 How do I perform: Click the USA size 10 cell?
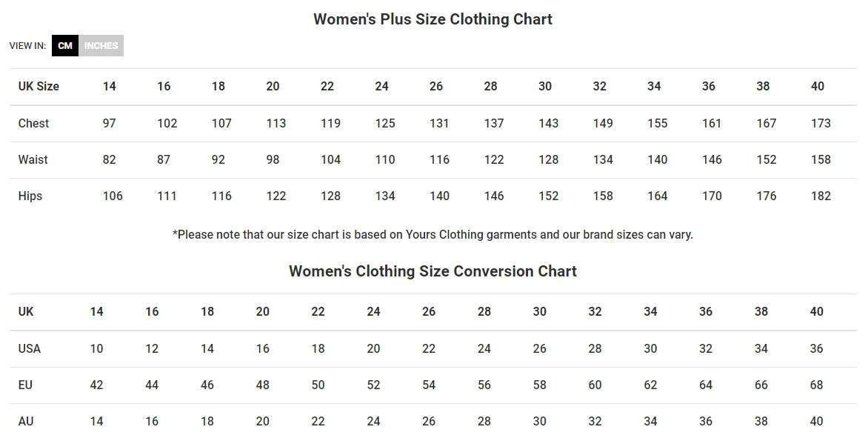(x=96, y=348)
